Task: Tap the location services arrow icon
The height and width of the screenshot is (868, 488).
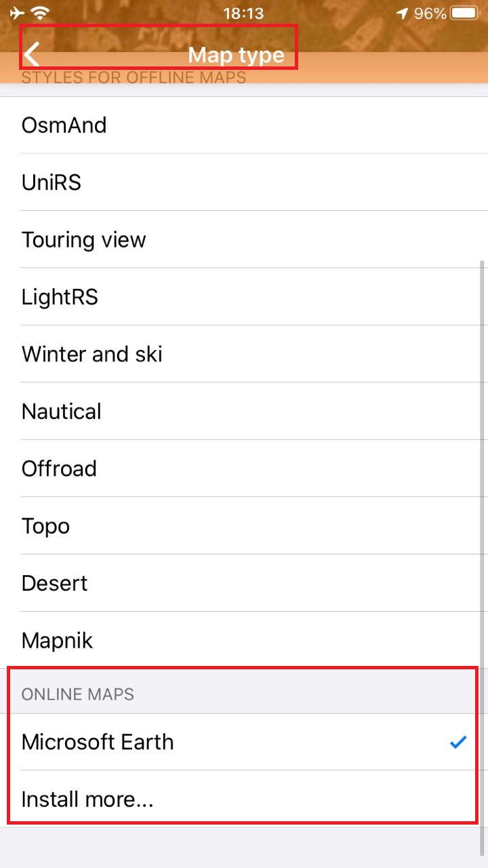Action: click(403, 14)
